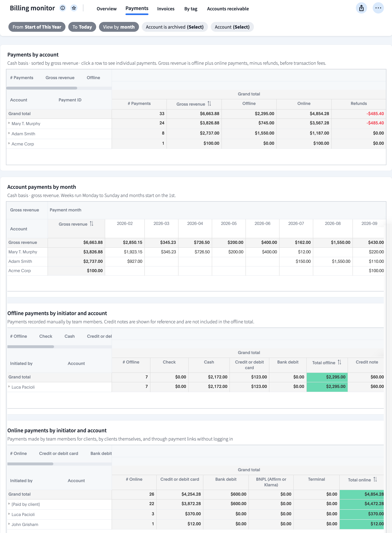Click the info icon beside Billing monitor

(x=63, y=8)
